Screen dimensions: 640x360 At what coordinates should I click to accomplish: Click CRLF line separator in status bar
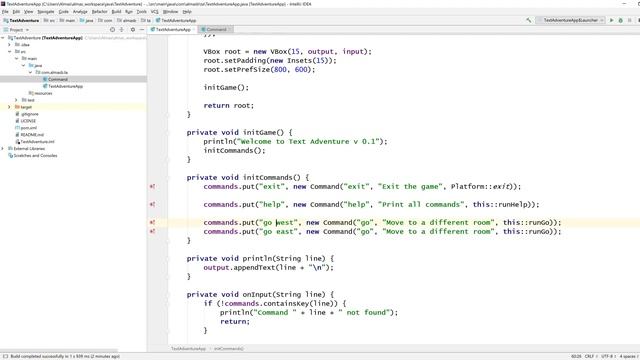590,356
